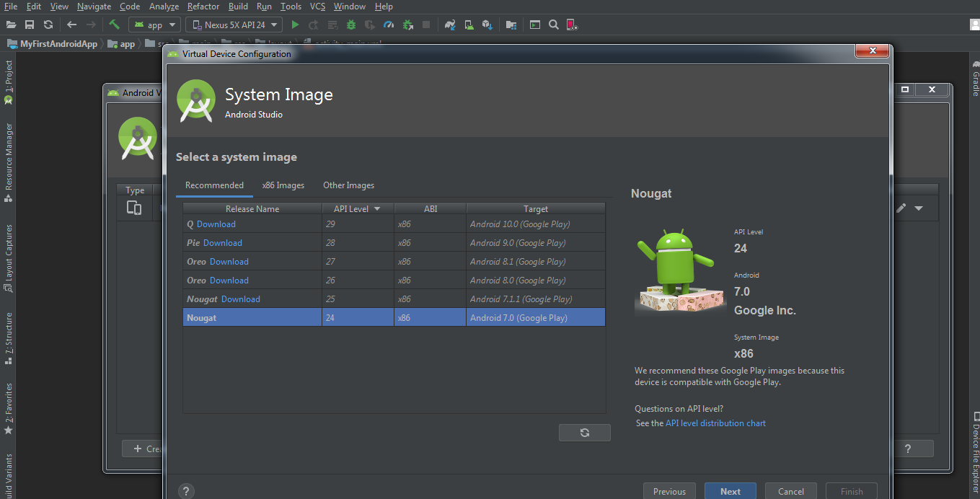Click the MyFirstAndroidApp breadcrumb
Viewport: 980px width, 499px height.
point(52,43)
